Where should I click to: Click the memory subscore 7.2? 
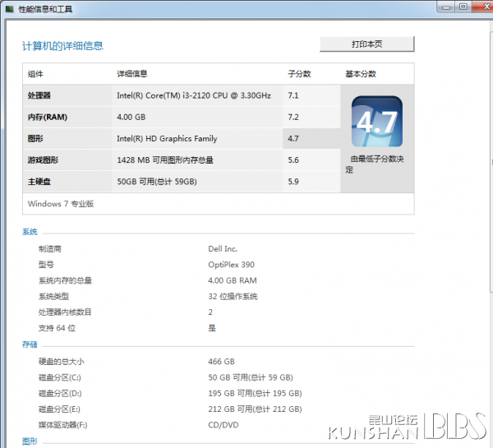[x=293, y=117]
